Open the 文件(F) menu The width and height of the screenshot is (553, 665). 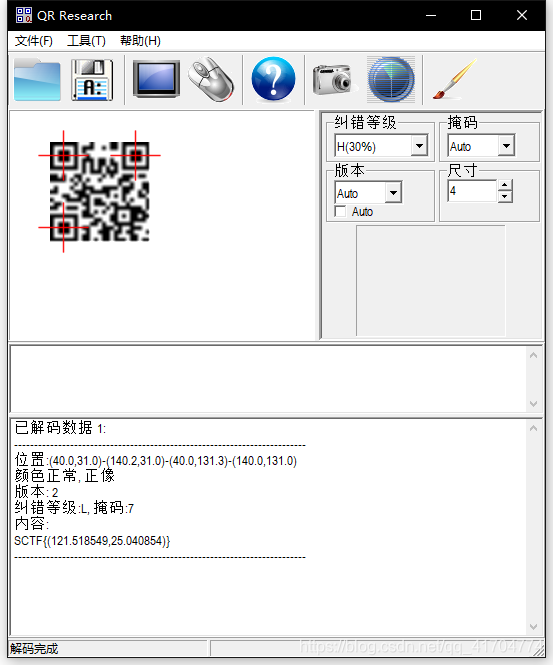pyautogui.click(x=34, y=41)
